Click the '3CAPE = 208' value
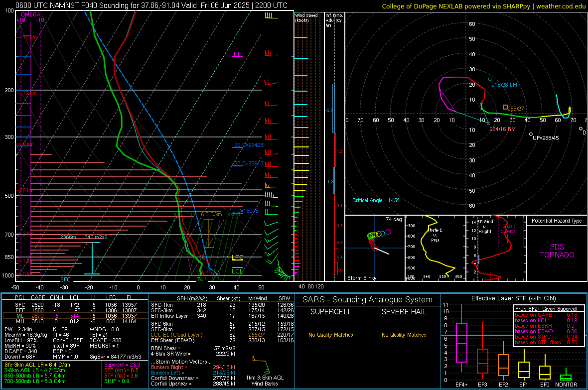The width and height of the screenshot is (588, 390). [x=105, y=340]
